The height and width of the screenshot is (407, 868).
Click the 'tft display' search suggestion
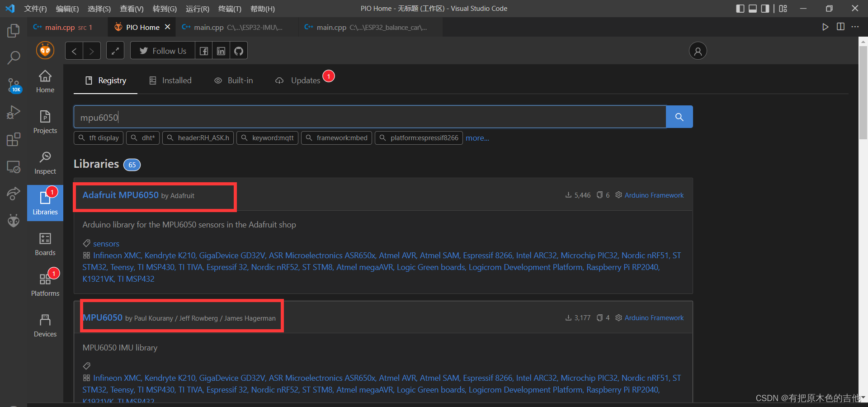[x=99, y=138]
